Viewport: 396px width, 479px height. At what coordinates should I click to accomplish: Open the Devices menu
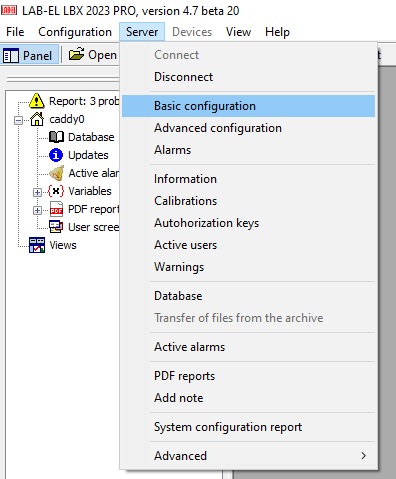[192, 32]
